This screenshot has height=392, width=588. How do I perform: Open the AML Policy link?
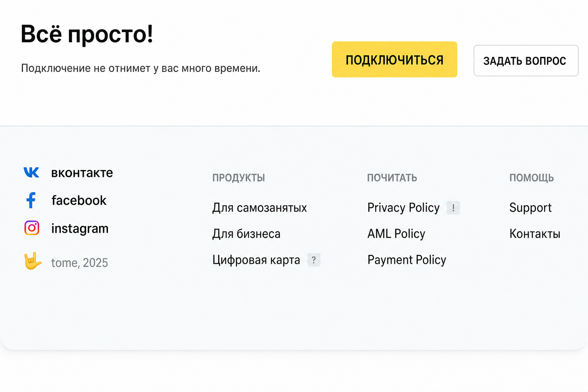click(x=396, y=234)
